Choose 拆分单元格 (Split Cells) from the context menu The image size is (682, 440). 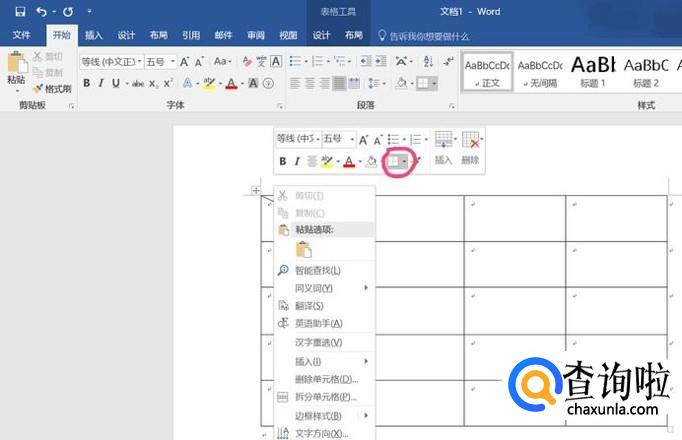point(325,397)
